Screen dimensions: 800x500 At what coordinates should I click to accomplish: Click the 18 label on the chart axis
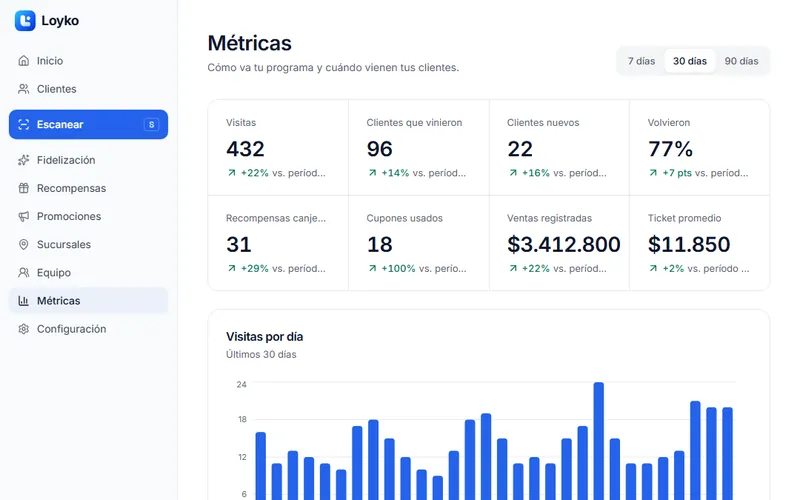[242, 419]
